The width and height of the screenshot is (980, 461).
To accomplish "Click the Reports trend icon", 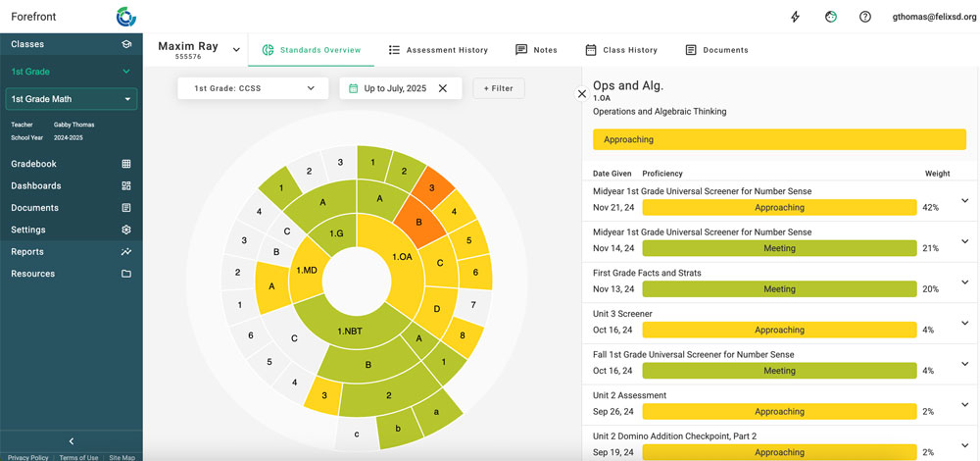I will click(x=126, y=252).
